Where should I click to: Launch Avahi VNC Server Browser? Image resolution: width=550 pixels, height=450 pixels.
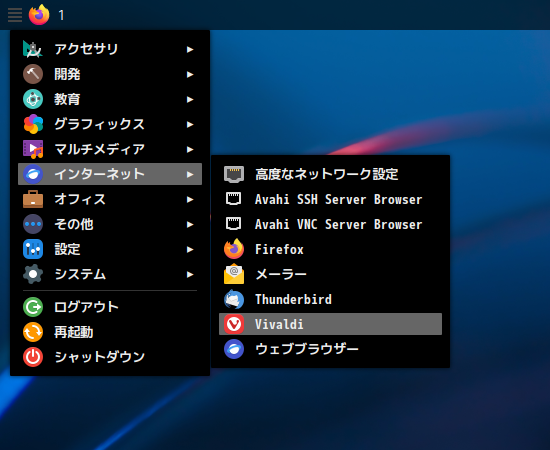pyautogui.click(x=330, y=224)
